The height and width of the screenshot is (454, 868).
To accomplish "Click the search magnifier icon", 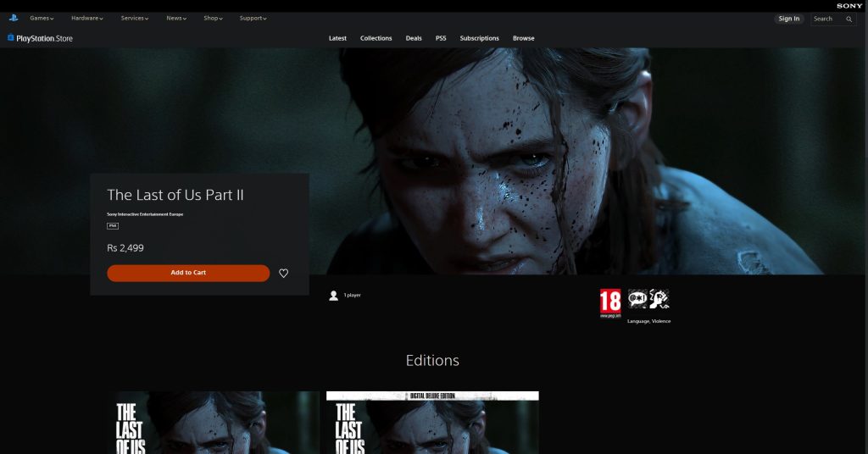I will tap(849, 19).
